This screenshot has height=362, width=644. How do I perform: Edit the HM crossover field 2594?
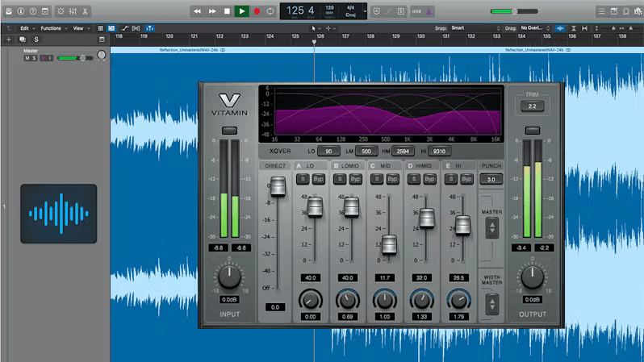403,152
